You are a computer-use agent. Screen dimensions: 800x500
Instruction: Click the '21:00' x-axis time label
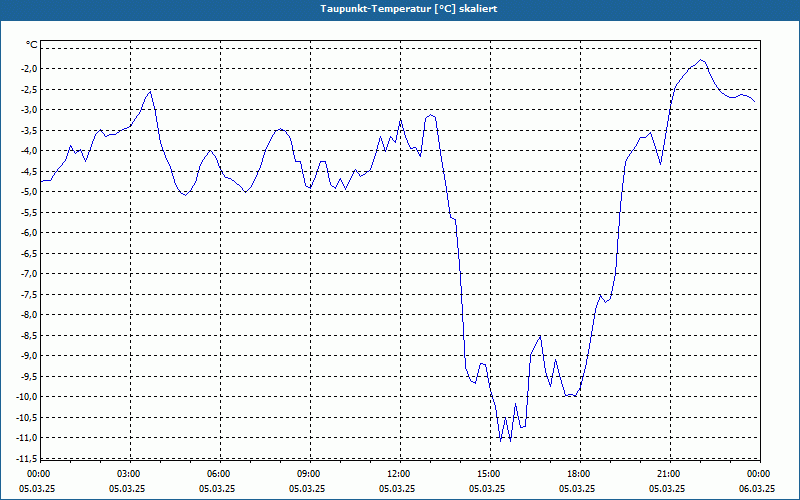[x=668, y=474]
